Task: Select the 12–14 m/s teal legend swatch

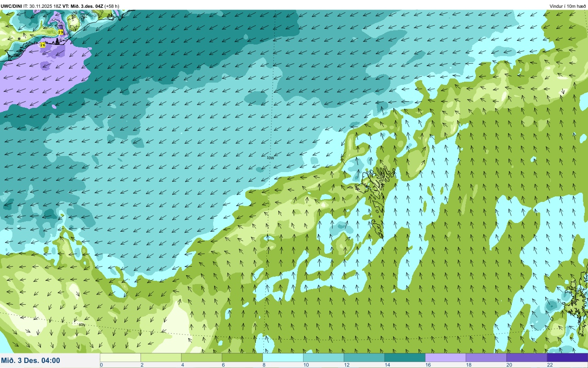Action: point(364,357)
